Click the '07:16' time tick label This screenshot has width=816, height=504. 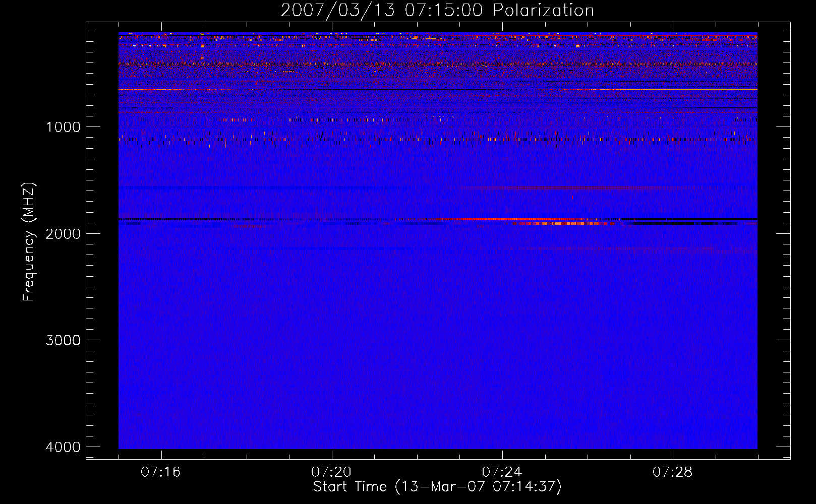click(x=161, y=472)
